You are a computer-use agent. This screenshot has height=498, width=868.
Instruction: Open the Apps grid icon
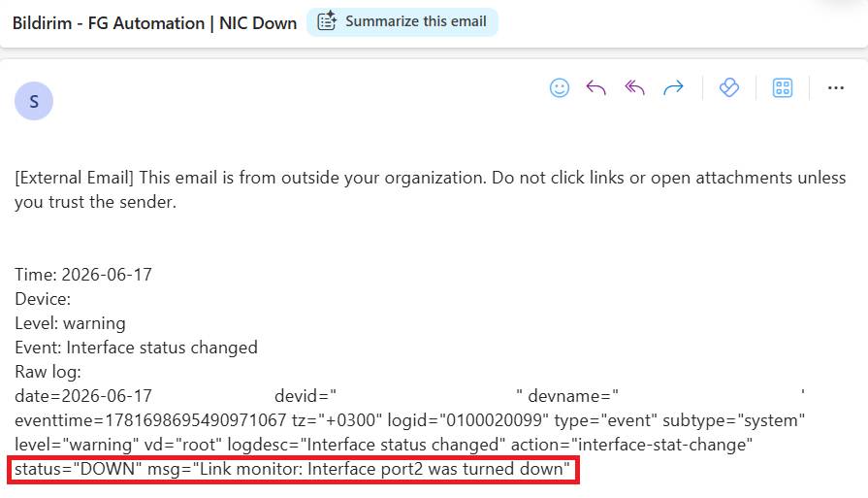click(783, 87)
